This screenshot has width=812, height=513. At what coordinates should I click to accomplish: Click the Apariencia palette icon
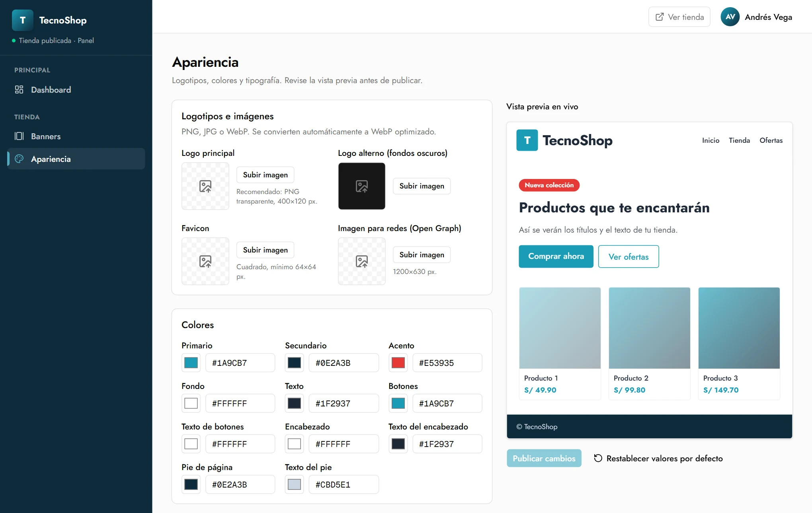[x=19, y=159]
